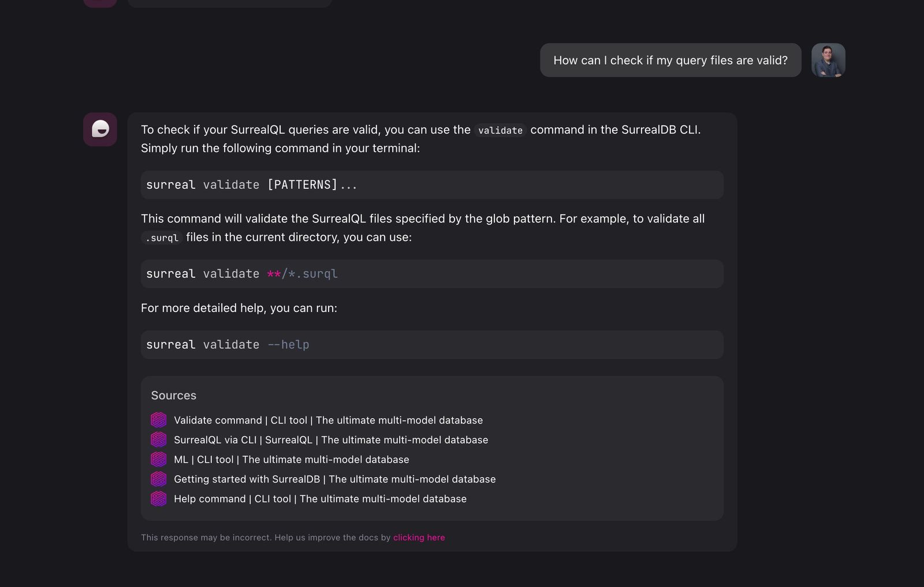The height and width of the screenshot is (587, 924).
Task: Open the 'SurrealQL via CLI' source link
Action: click(330, 440)
